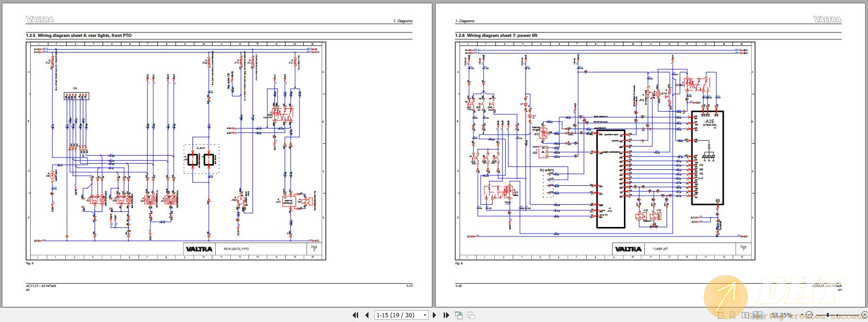868x322 pixels.
Task: Switch to single page view
Action: tap(721, 315)
